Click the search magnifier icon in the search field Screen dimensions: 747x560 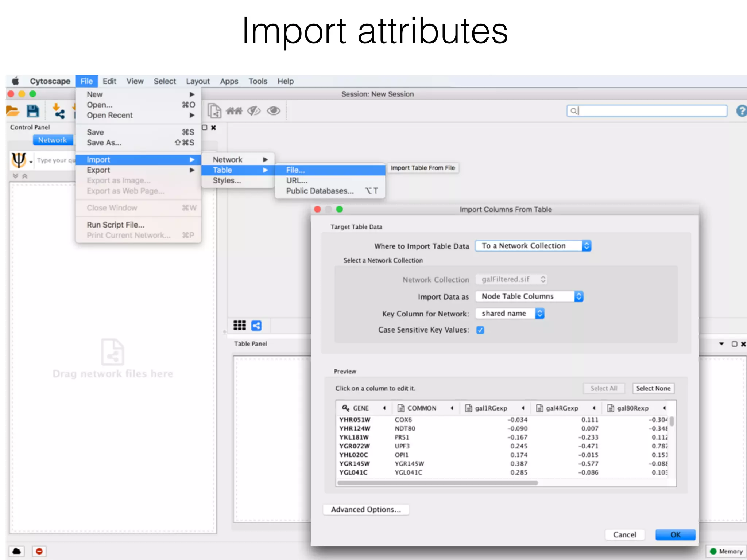(573, 111)
